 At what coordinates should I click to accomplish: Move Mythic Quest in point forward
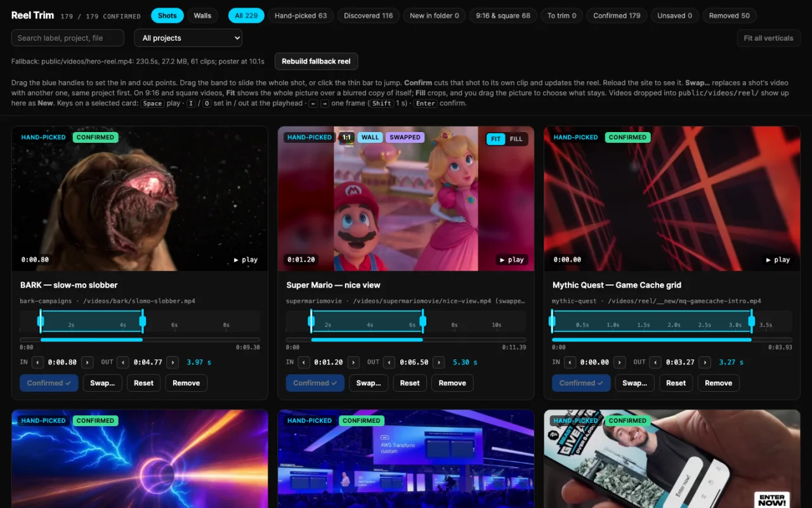click(620, 363)
